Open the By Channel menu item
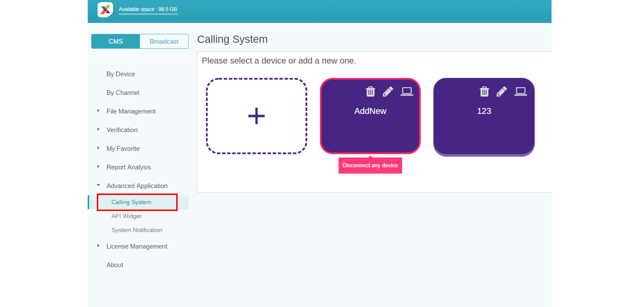Viewport: 644px width, 307px height. point(123,93)
